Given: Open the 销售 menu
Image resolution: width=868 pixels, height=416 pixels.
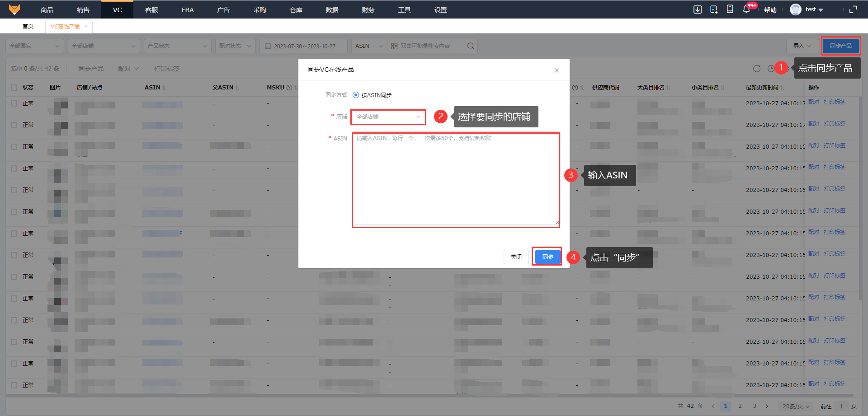Looking at the screenshot, I should tap(83, 9).
